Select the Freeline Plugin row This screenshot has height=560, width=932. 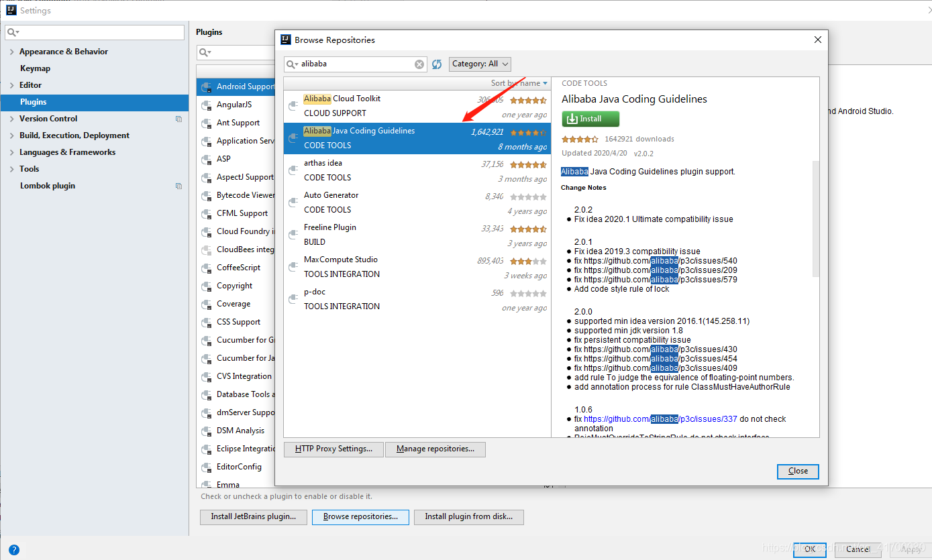pos(417,235)
